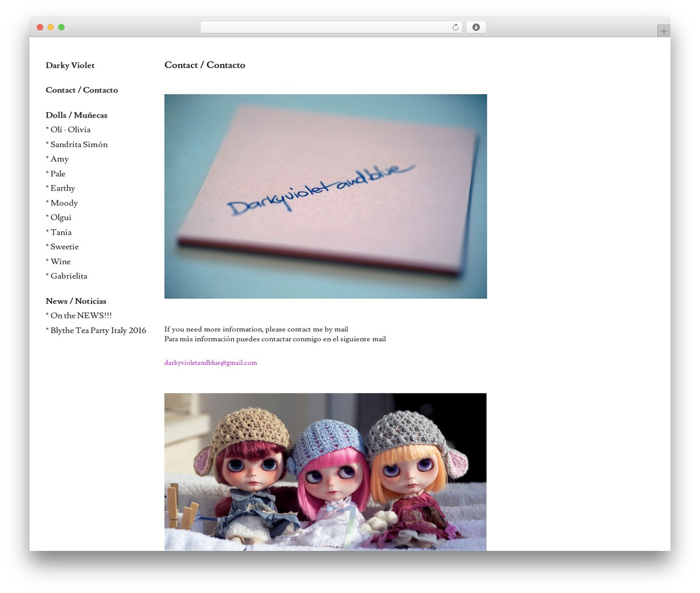Open Contact / Contacto in the sidebar

coord(82,90)
